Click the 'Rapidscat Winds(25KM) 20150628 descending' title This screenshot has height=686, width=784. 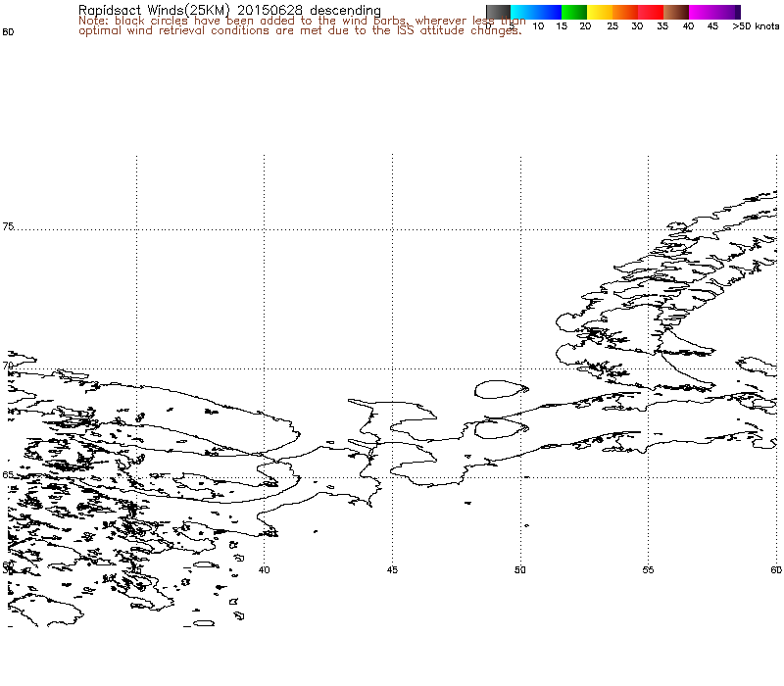(x=229, y=10)
